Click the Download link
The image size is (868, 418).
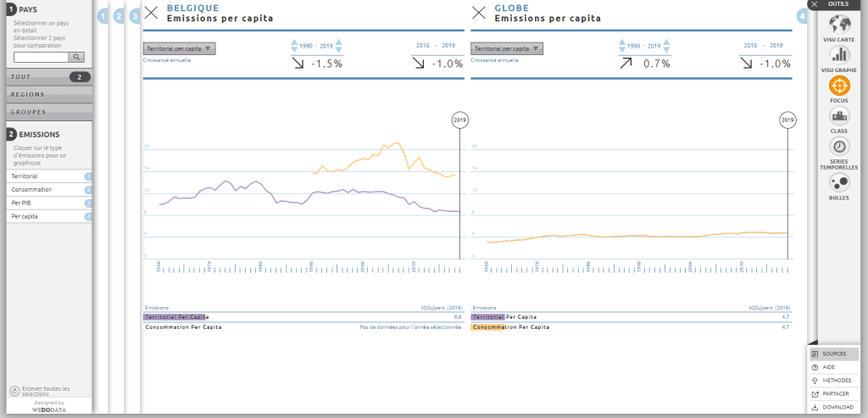[834, 407]
